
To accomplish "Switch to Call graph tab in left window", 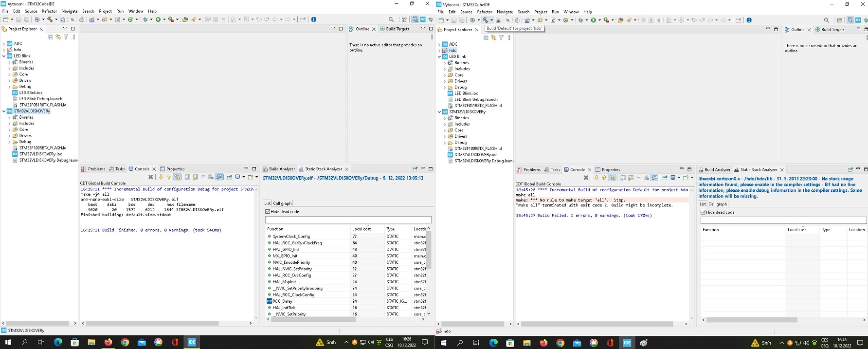I will 282,203.
